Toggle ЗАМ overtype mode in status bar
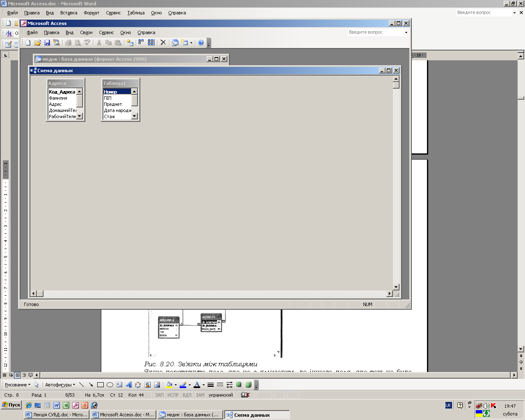The image size is (525, 420). [x=200, y=395]
